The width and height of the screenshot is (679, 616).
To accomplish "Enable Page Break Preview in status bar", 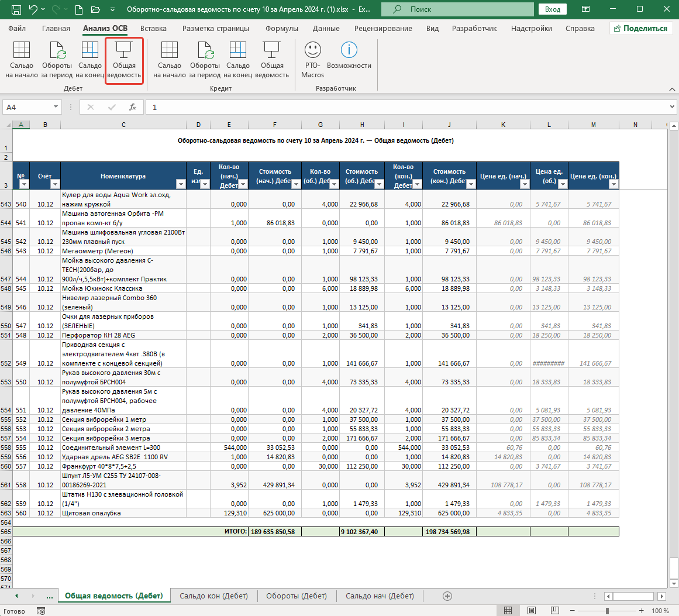I will 554,611.
